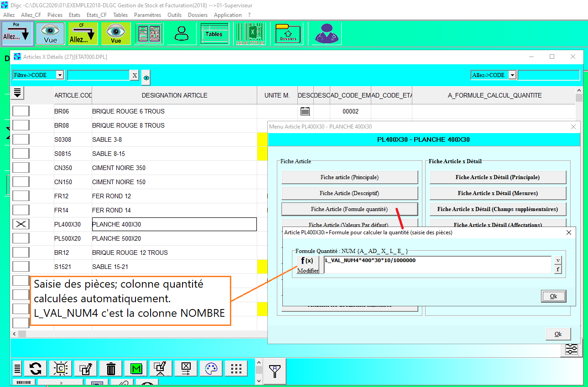Click the trash delete icon

pyautogui.click(x=111, y=368)
